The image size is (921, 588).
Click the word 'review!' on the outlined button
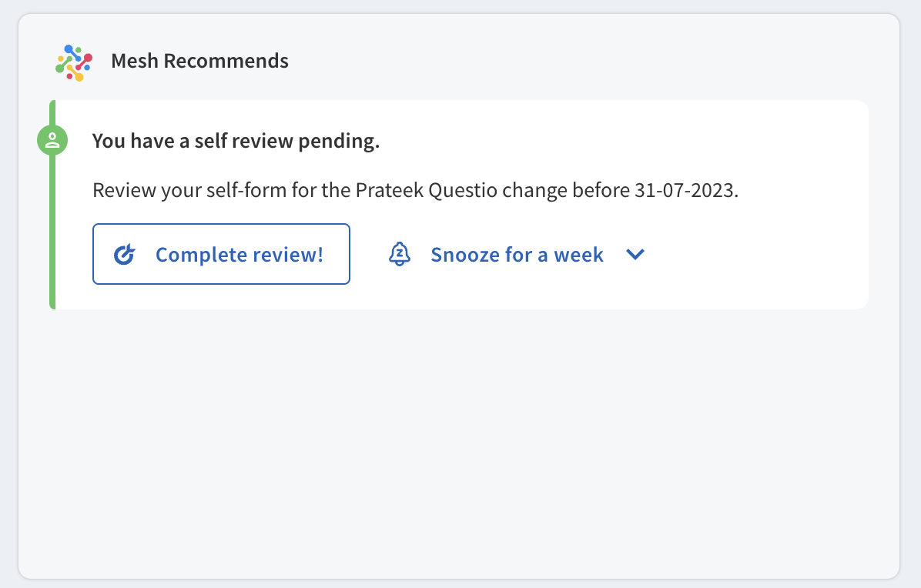pos(288,255)
